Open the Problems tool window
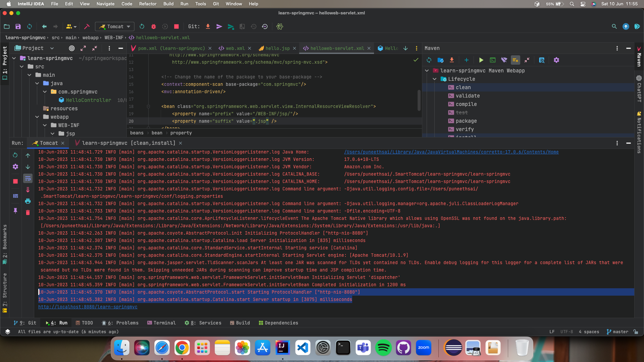 click(x=120, y=323)
